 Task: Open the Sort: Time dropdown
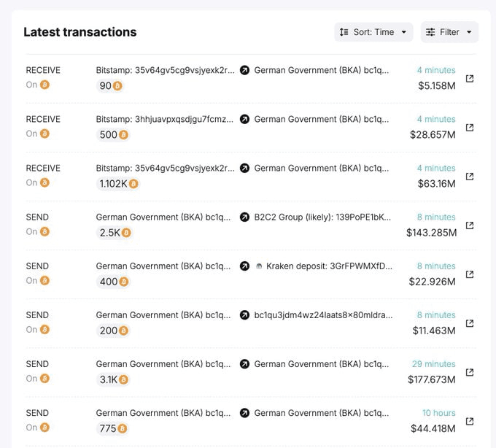(x=373, y=32)
